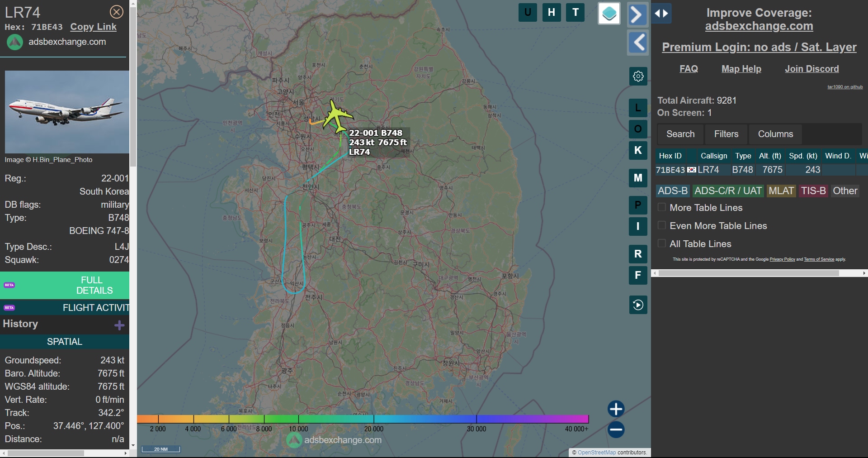Click the O map button

click(x=638, y=129)
